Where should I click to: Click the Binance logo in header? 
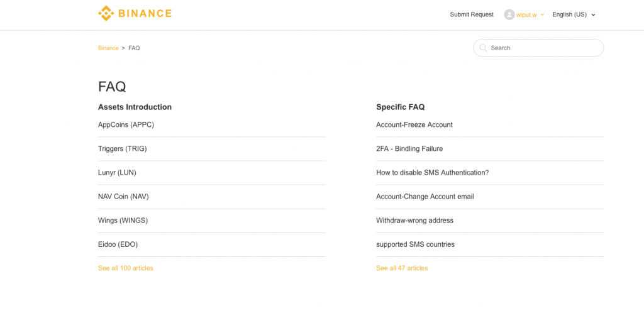tap(135, 13)
